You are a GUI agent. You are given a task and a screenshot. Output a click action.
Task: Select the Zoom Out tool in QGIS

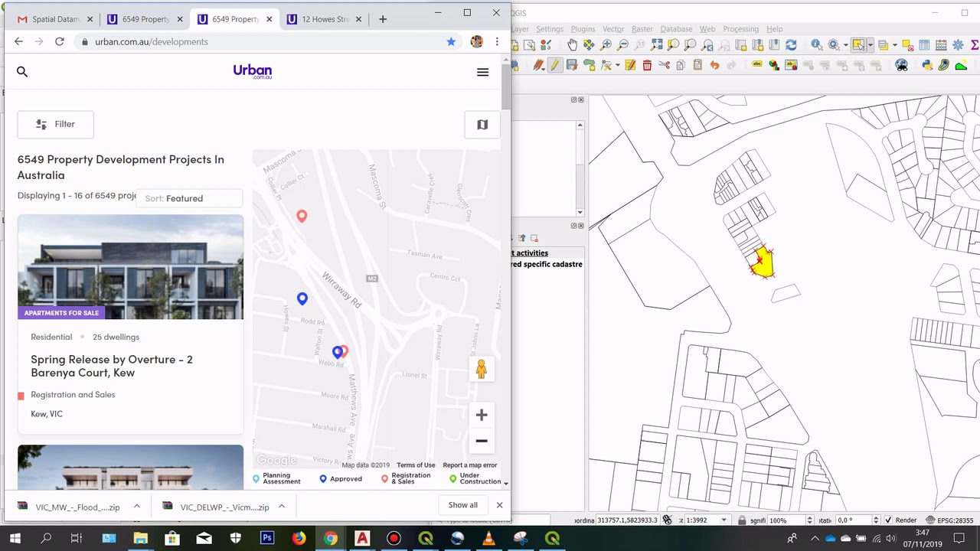622,45
